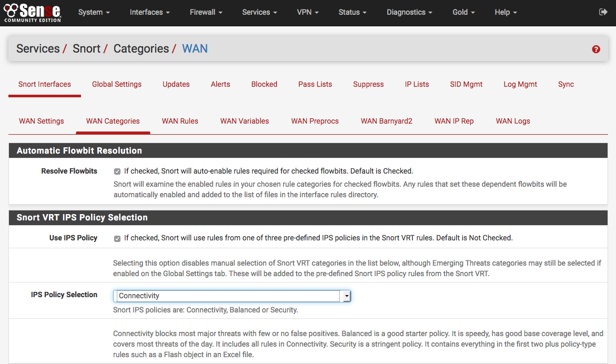Toggle the Resolve Flowbits checkbox
Viewport: 616px width, 364px height.
pos(117,171)
